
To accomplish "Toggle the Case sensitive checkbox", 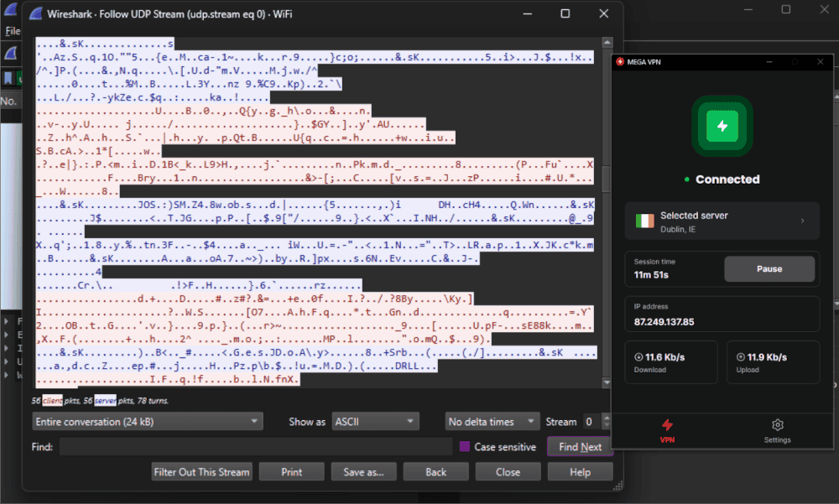I will coord(465,447).
